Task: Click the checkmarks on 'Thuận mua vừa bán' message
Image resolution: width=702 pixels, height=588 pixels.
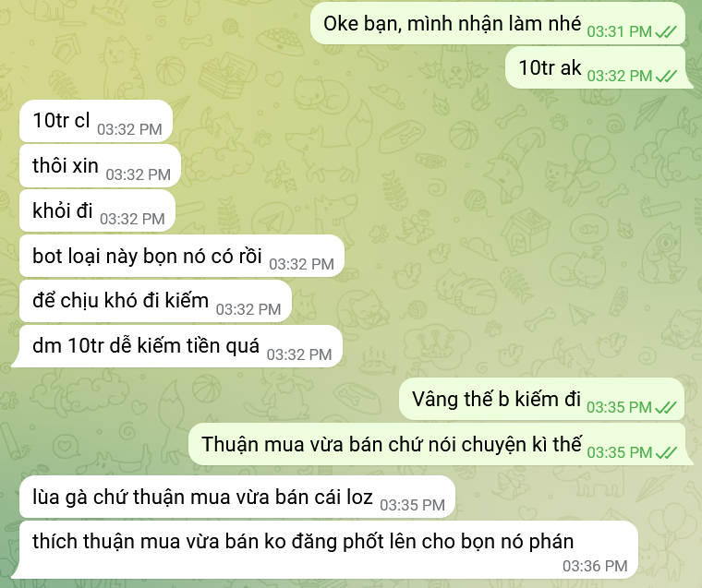Action: tap(666, 453)
